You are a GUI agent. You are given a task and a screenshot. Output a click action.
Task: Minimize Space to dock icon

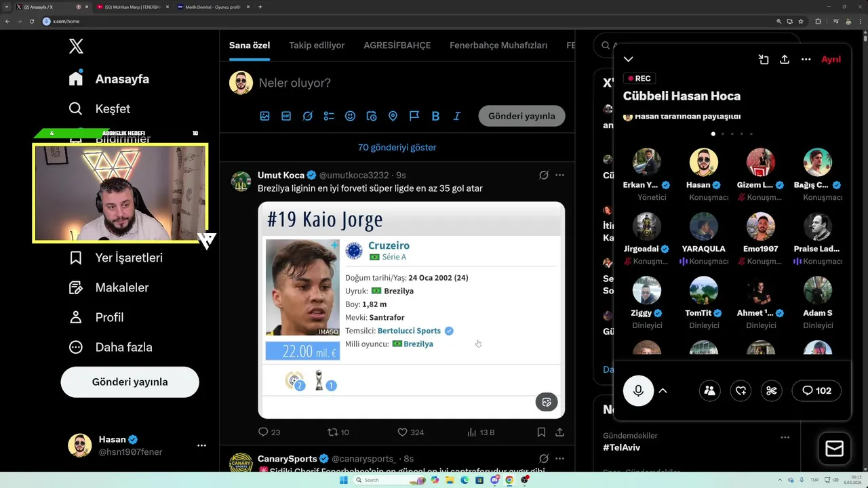pyautogui.click(x=764, y=60)
